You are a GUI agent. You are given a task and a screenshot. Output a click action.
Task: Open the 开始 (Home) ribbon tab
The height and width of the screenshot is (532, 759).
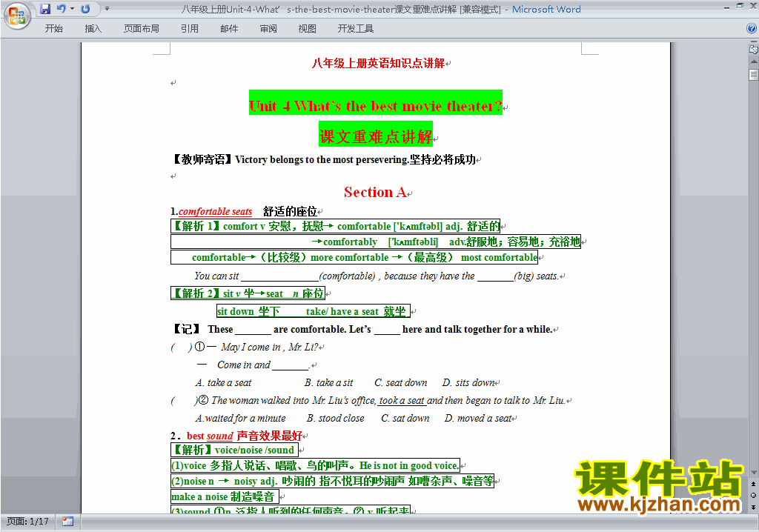[x=53, y=29]
